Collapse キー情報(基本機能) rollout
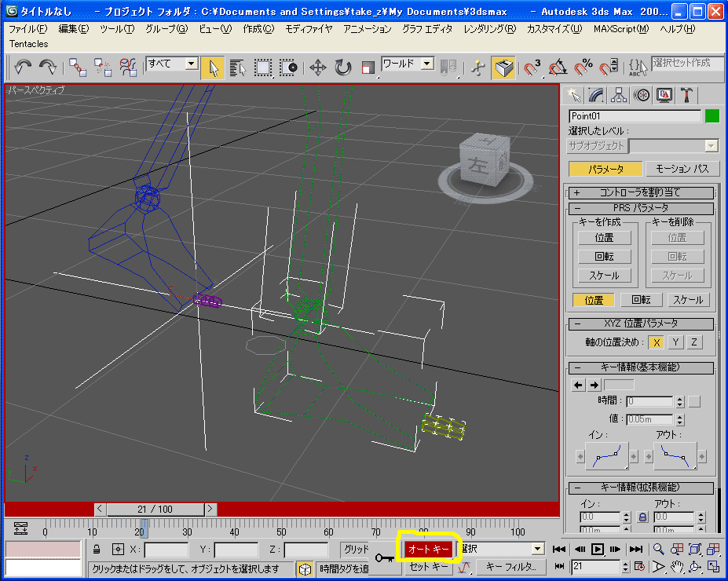This screenshot has width=728, height=581. tap(641, 367)
